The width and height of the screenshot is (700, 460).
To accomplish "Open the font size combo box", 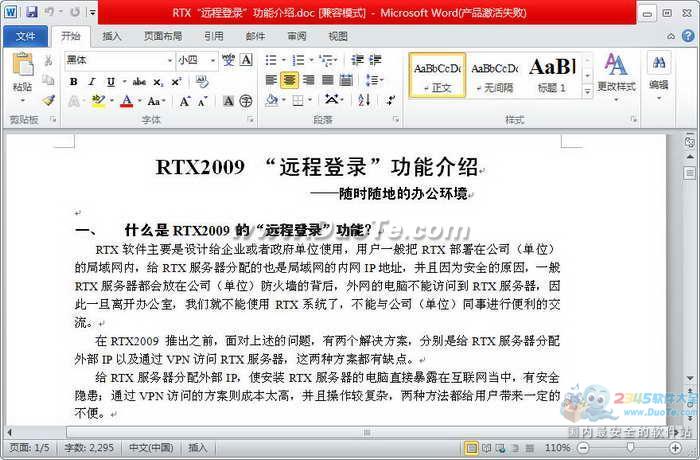I will (196, 60).
